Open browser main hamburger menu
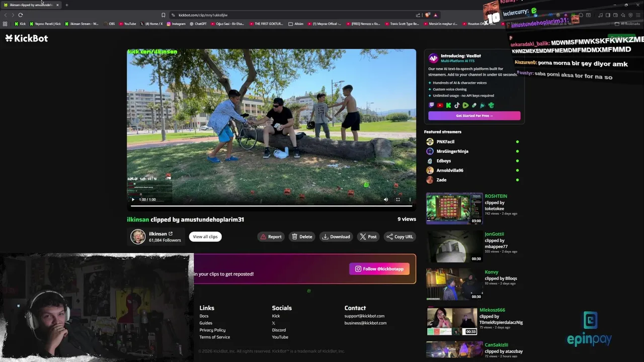This screenshot has width=644, height=362. coord(638,15)
